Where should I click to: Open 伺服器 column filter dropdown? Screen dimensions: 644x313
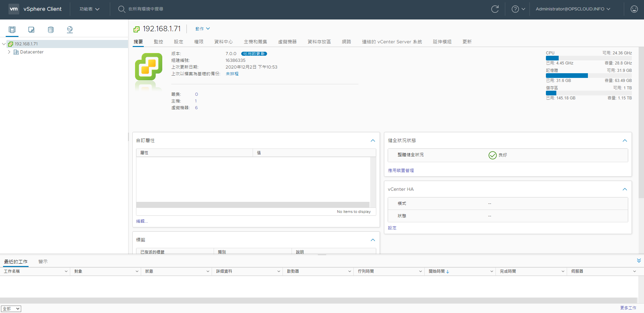(x=634, y=271)
